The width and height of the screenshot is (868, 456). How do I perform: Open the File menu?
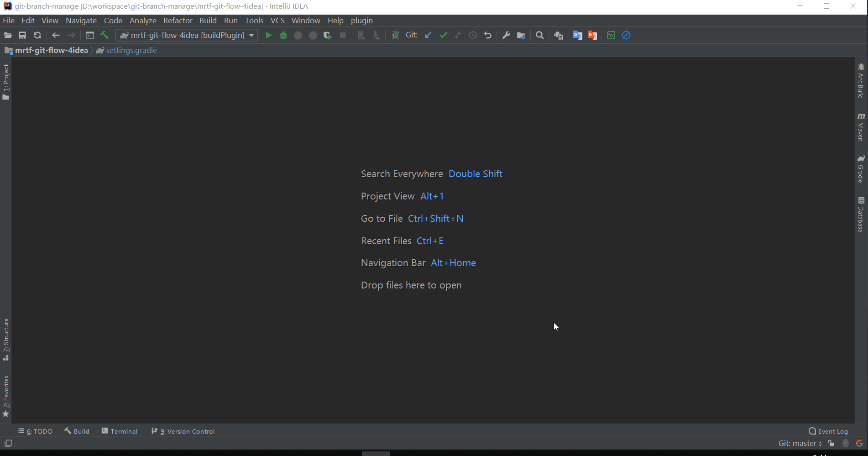pyautogui.click(x=9, y=21)
